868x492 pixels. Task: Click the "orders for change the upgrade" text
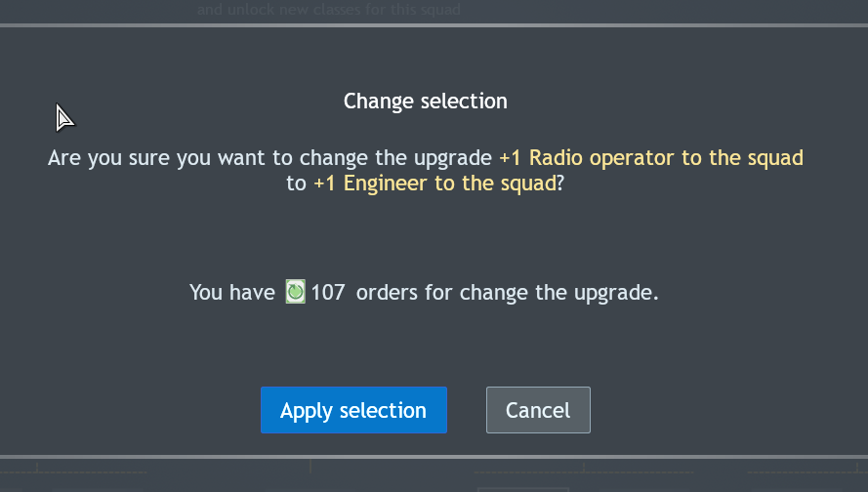[507, 292]
